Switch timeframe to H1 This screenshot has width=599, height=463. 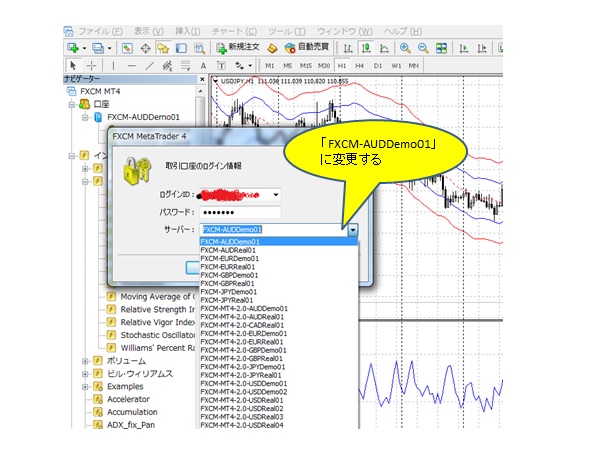coord(342,66)
